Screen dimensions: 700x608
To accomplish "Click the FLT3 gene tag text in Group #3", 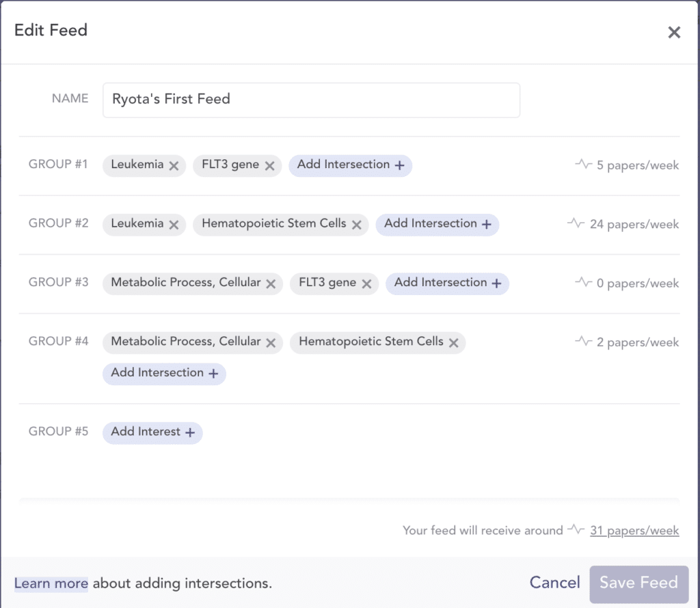I will click(327, 282).
